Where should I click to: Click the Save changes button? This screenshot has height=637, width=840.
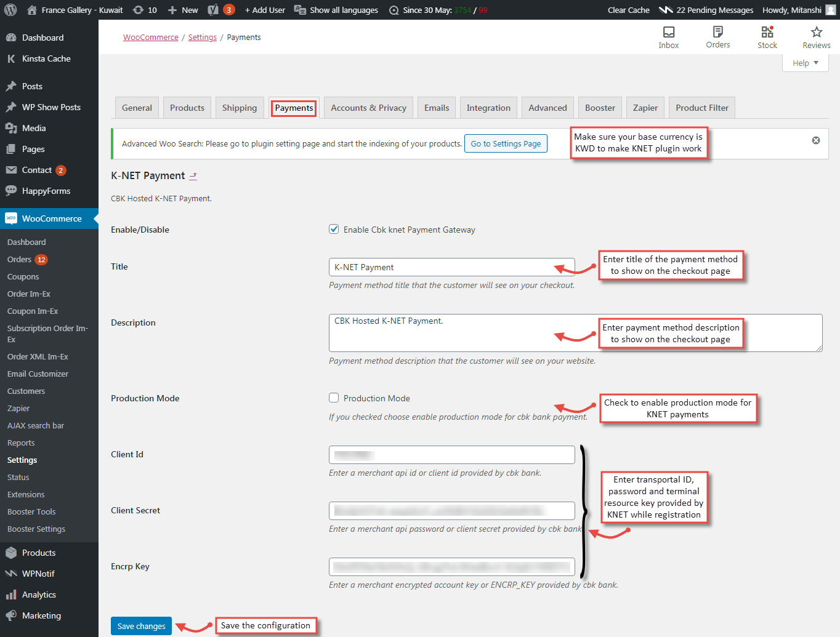[x=141, y=626]
